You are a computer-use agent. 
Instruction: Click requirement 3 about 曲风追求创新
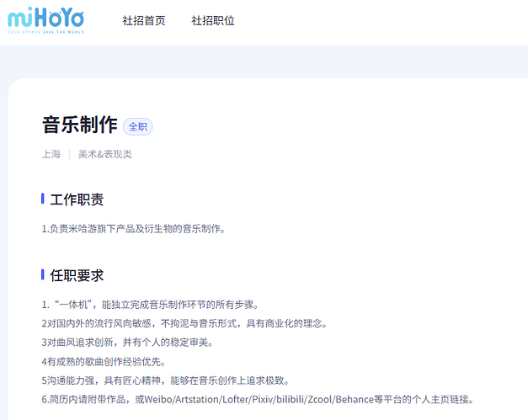point(127,343)
